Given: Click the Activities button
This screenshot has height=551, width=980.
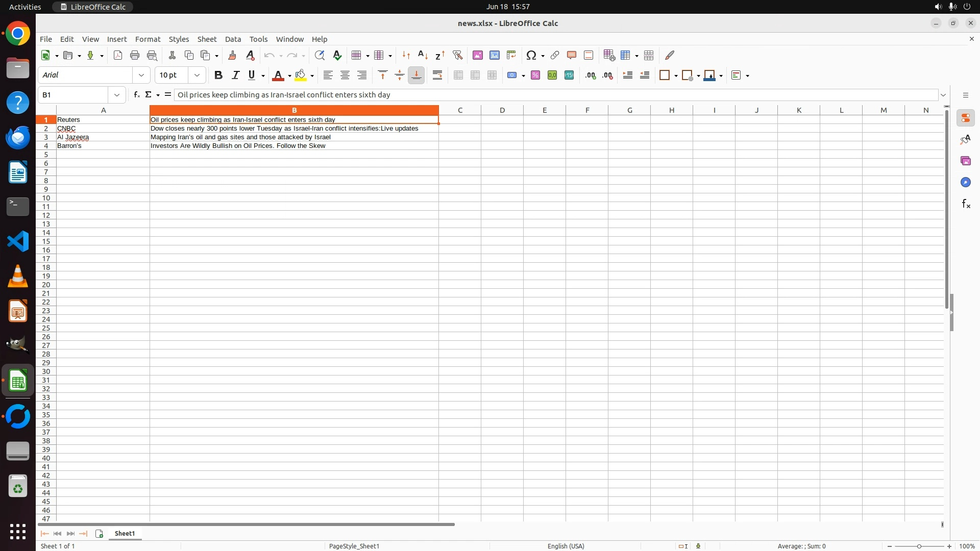Looking at the screenshot, I should (x=25, y=7).
